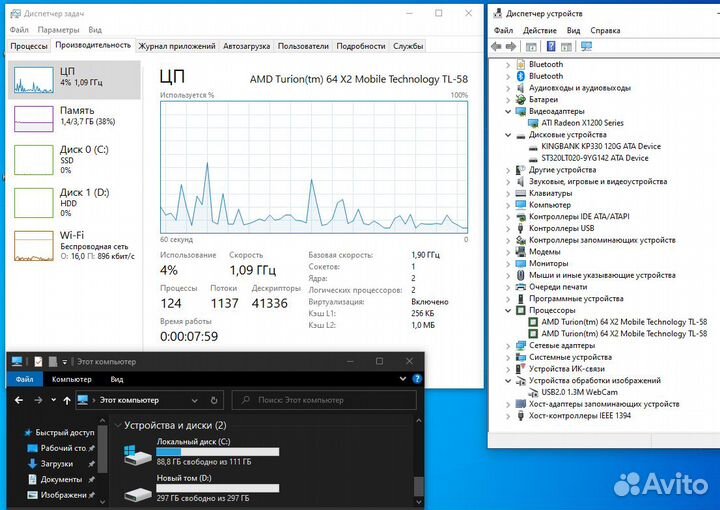The image size is (720, 510).
Task: Open Local Disk (C:) drive icon
Action: (x=137, y=455)
